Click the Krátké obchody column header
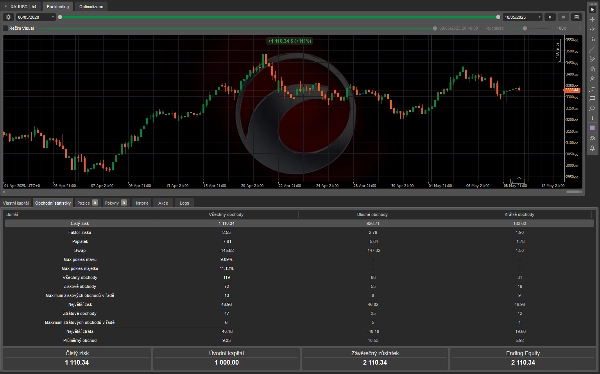This screenshot has width=600, height=374. coord(519,214)
